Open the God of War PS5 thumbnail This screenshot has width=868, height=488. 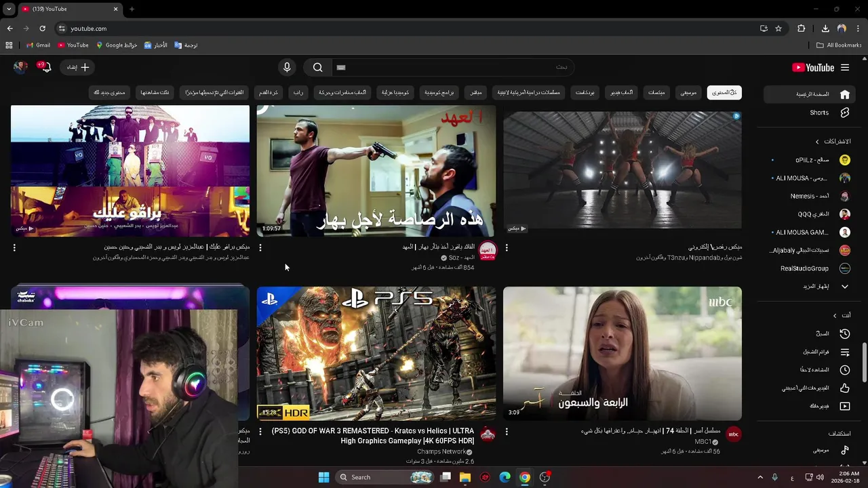click(376, 353)
